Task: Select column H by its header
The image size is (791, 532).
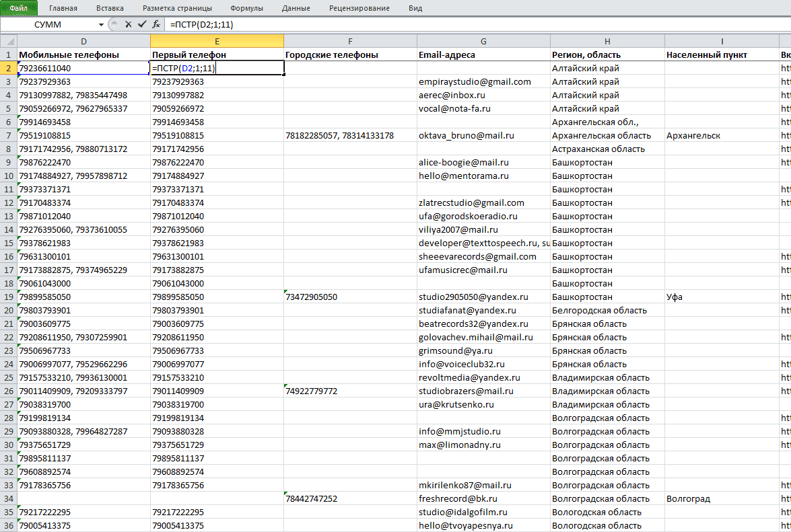Action: click(607, 41)
